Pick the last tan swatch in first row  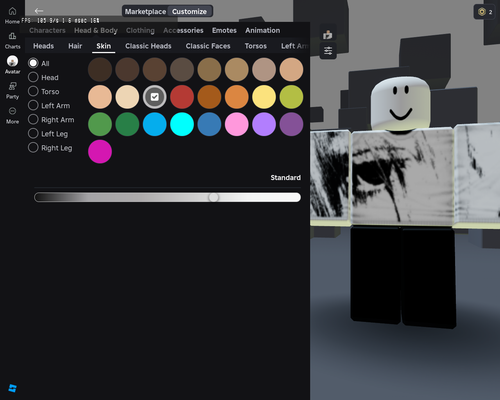coord(291,70)
